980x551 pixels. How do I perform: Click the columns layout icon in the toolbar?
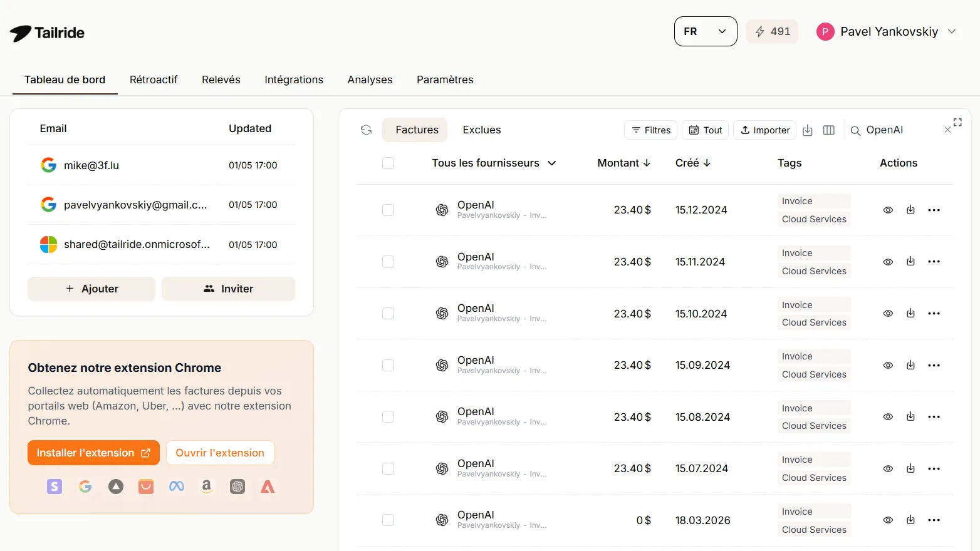coord(829,130)
